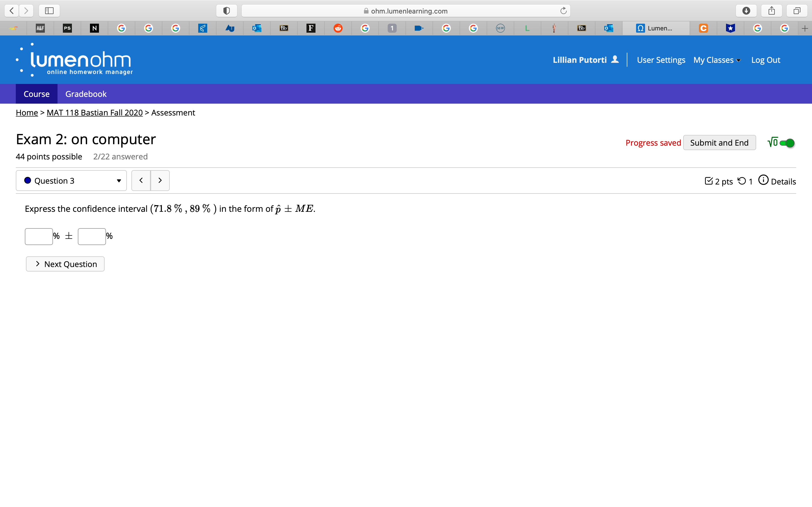Click first percent input field
This screenshot has height=507, width=812.
tap(39, 236)
